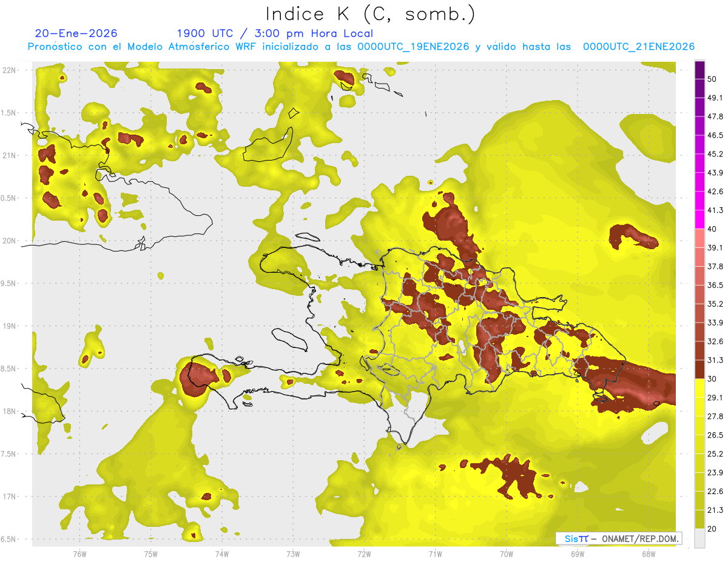The image size is (728, 562).
Task: Pick the magenta colorbar segment between 40 and 41.3
Action: coord(699,220)
